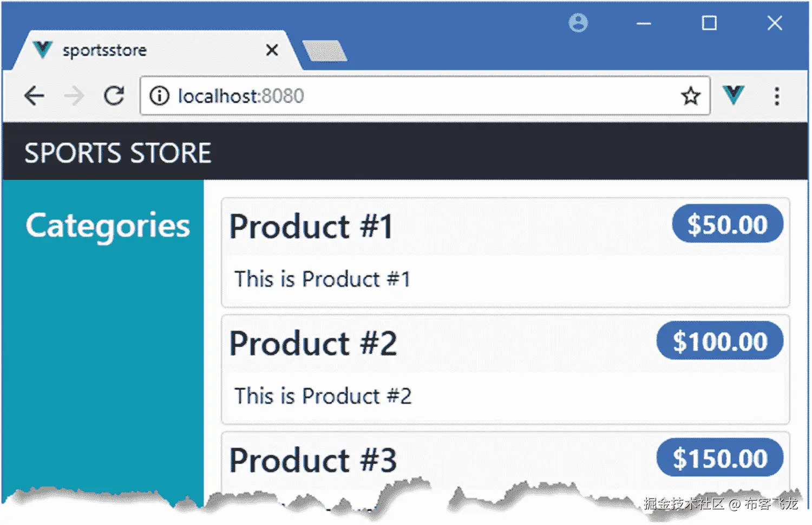
Task: Click the $100.00 price badge
Action: pos(719,341)
